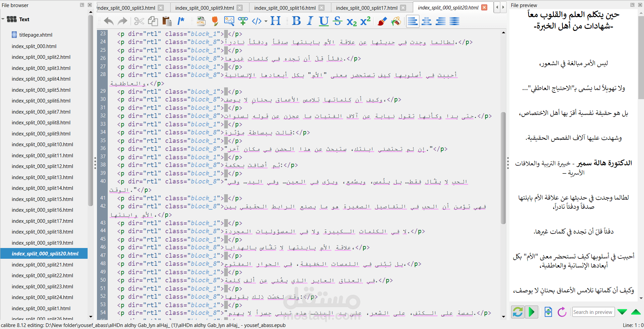Show later tabs with the right arrow

point(503,7)
